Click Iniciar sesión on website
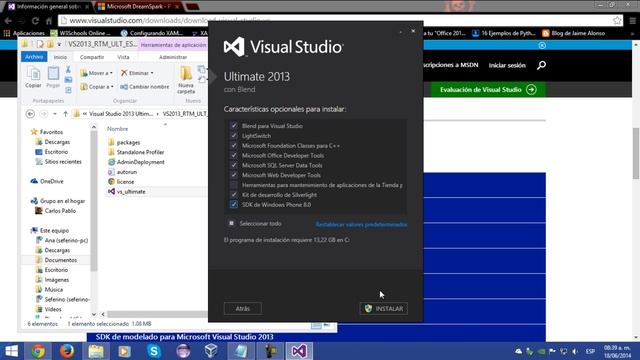Image resolution: width=640 pixels, height=360 pixels. coord(507,65)
